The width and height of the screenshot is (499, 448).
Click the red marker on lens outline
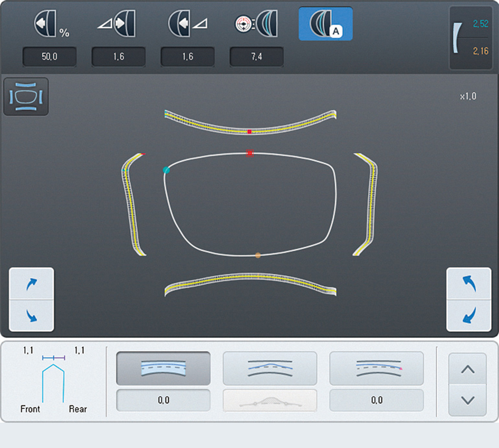[x=250, y=153]
